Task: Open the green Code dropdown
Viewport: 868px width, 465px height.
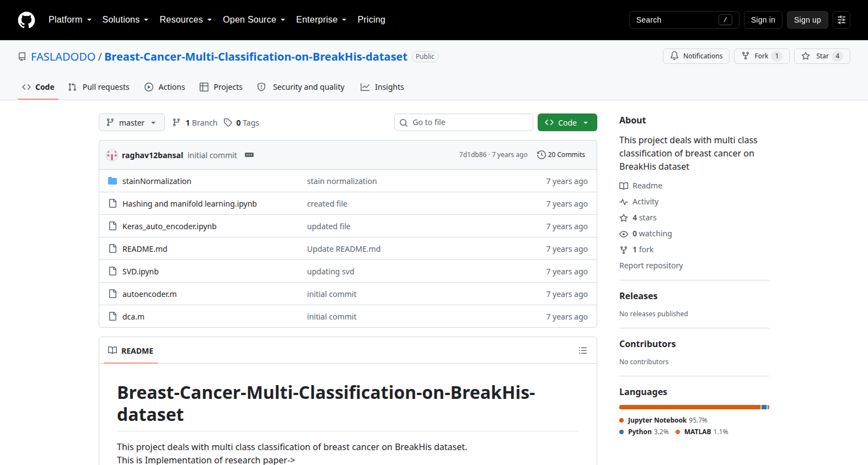Action: click(x=567, y=122)
